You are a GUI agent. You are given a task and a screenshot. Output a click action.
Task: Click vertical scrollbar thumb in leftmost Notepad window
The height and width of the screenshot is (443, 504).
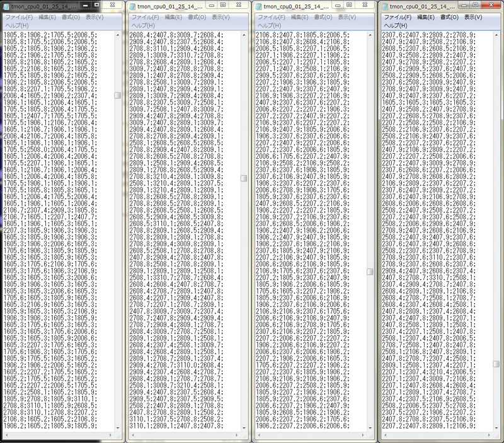point(118,95)
